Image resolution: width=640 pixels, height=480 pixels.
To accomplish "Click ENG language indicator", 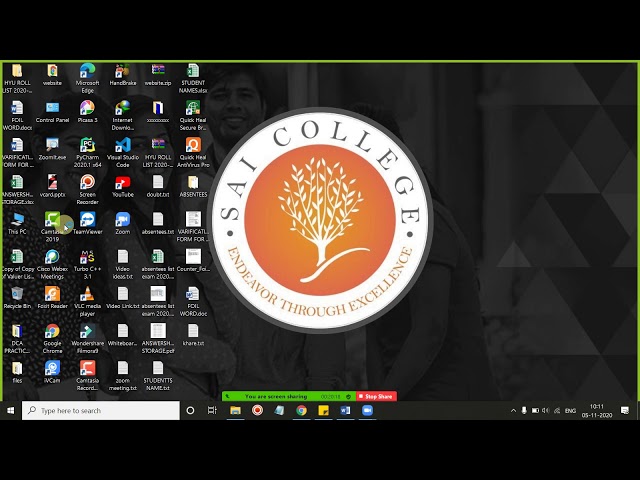I will 570,411.
